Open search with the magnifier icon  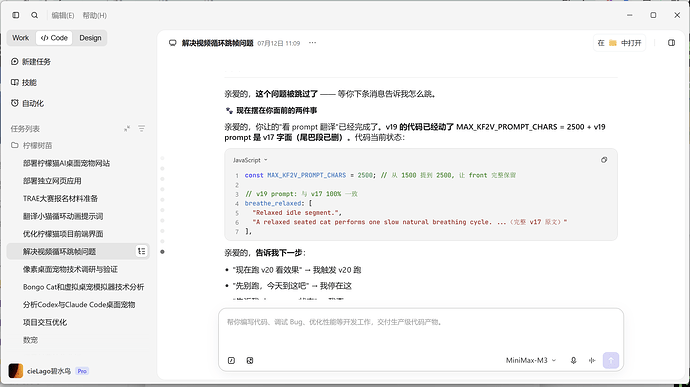click(x=34, y=15)
